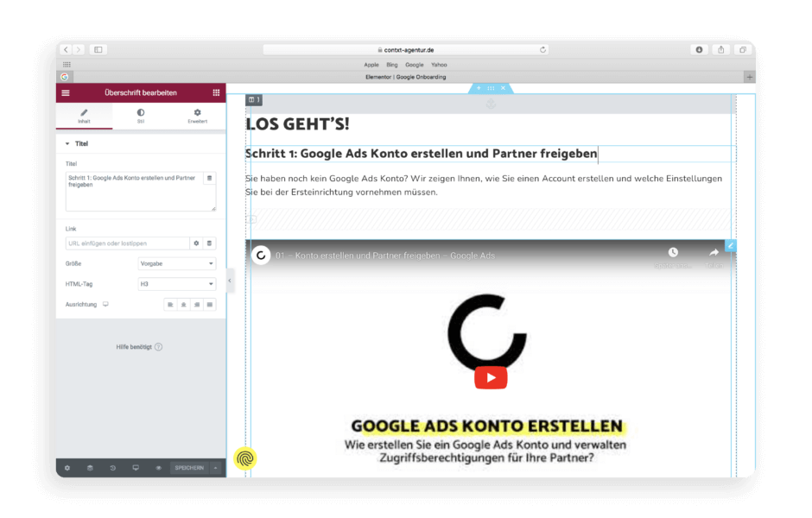Click the SPEICHERN button
812x518 pixels.
[189, 468]
